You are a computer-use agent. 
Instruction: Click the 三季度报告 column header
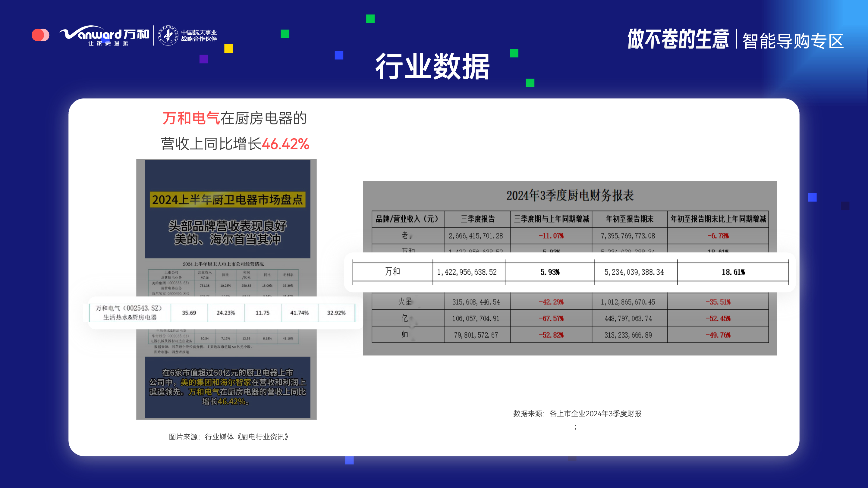pyautogui.click(x=477, y=219)
